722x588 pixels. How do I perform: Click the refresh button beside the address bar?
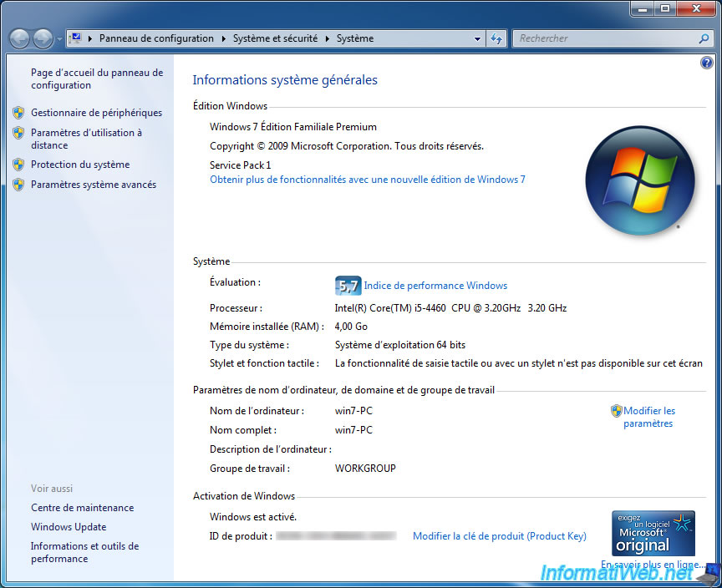pos(496,38)
